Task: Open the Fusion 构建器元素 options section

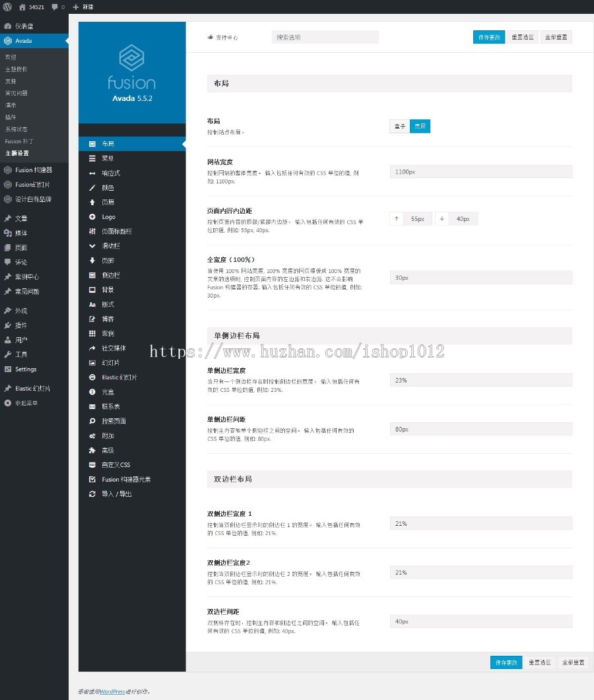Action: 132,480
